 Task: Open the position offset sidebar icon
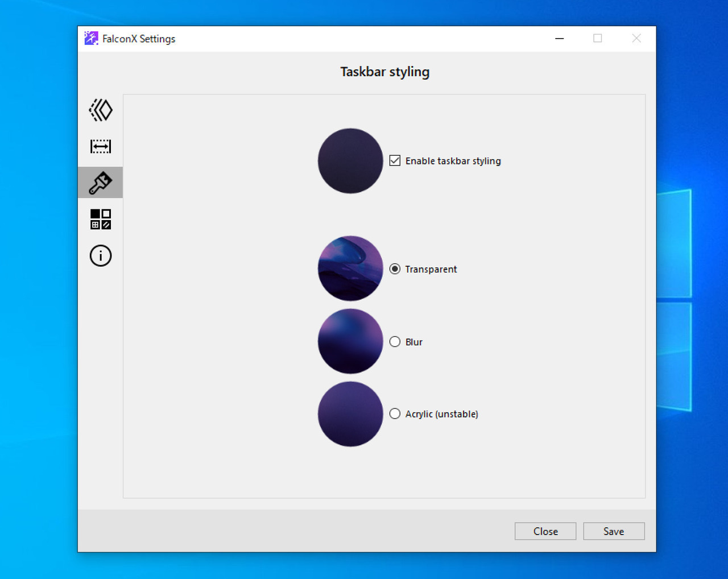coord(101,146)
